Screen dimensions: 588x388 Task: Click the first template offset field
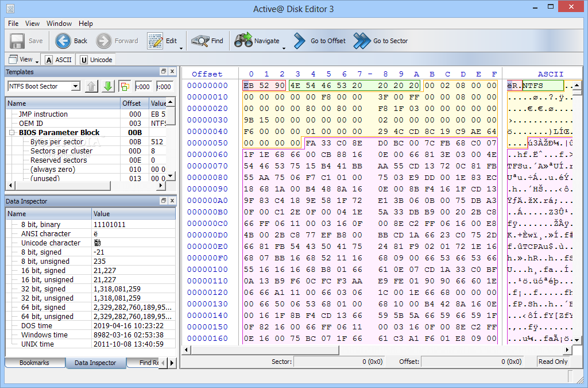pyautogui.click(x=143, y=87)
